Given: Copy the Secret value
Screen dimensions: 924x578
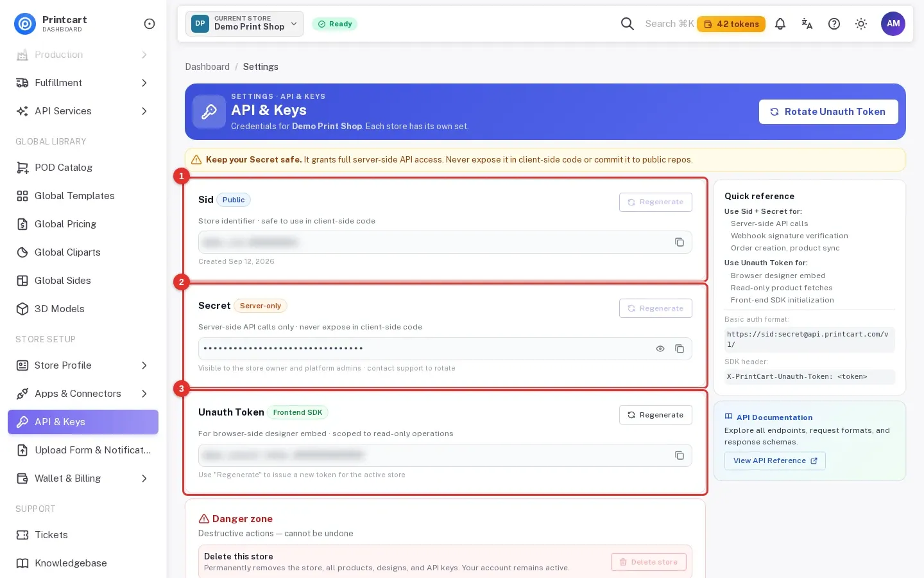Looking at the screenshot, I should coord(680,349).
